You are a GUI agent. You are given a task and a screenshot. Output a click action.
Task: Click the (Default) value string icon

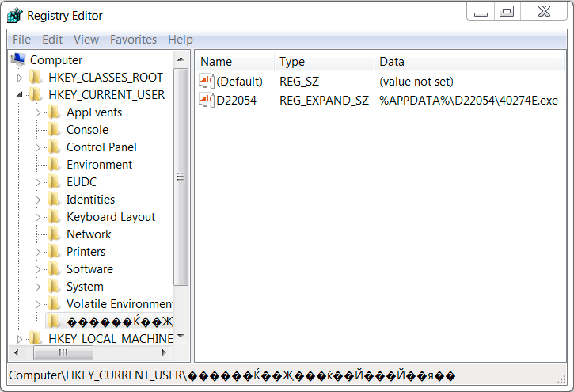[x=207, y=81]
